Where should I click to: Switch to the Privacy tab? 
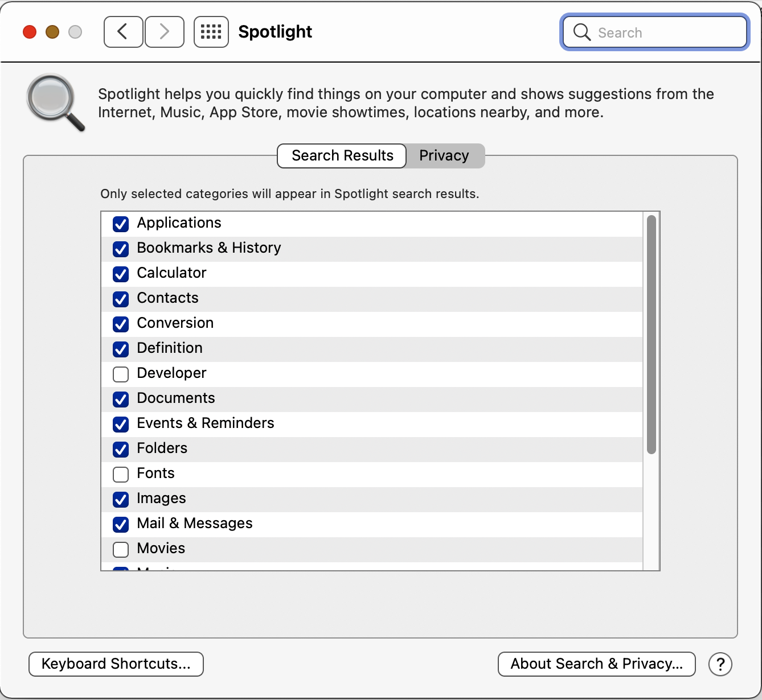click(444, 156)
